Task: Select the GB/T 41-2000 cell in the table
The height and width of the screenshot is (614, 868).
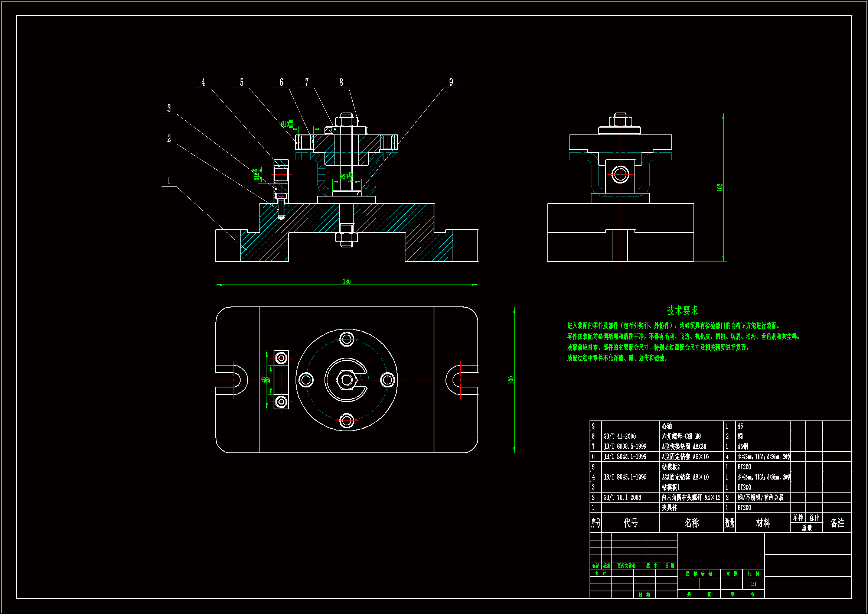Action: tap(619, 436)
